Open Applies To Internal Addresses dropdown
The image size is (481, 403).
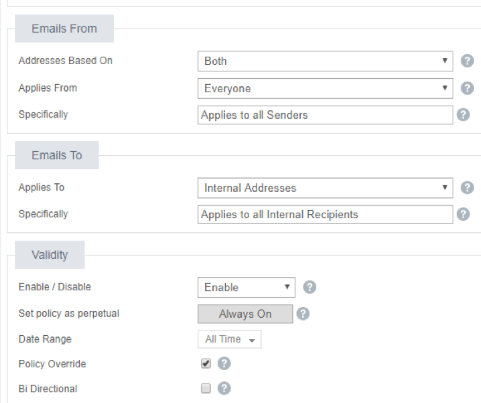coord(325,188)
